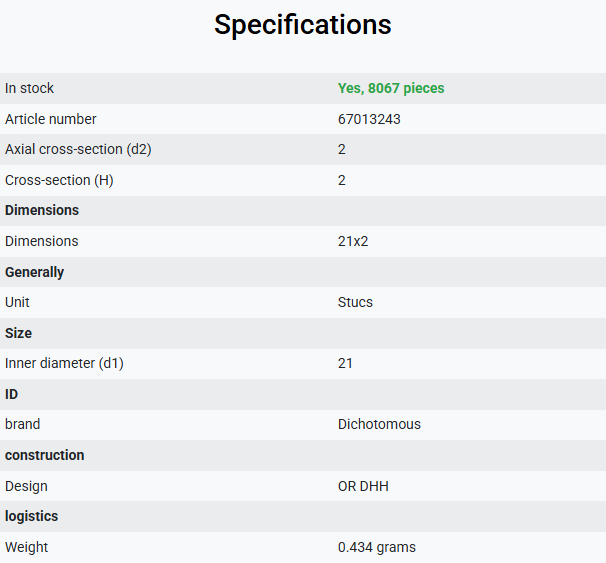Screen dimensions: 606x563
Task: Click the 'ID' section header
Action: click(x=12, y=394)
